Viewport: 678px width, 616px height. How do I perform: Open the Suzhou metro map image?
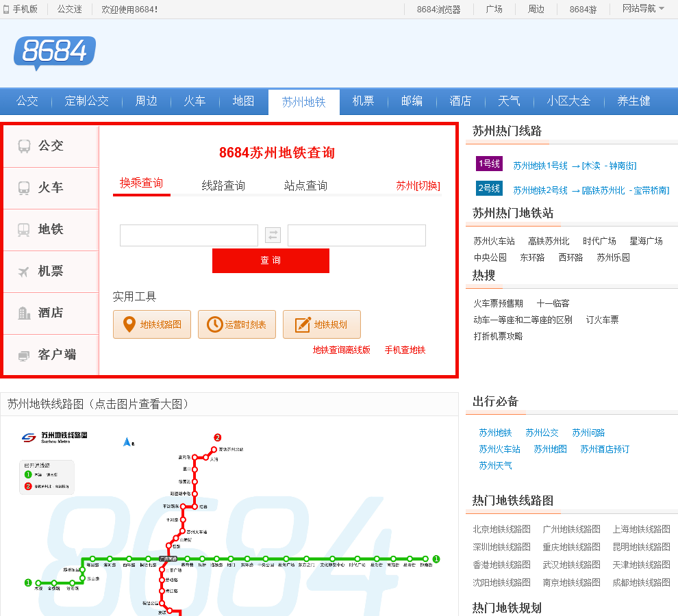229,517
